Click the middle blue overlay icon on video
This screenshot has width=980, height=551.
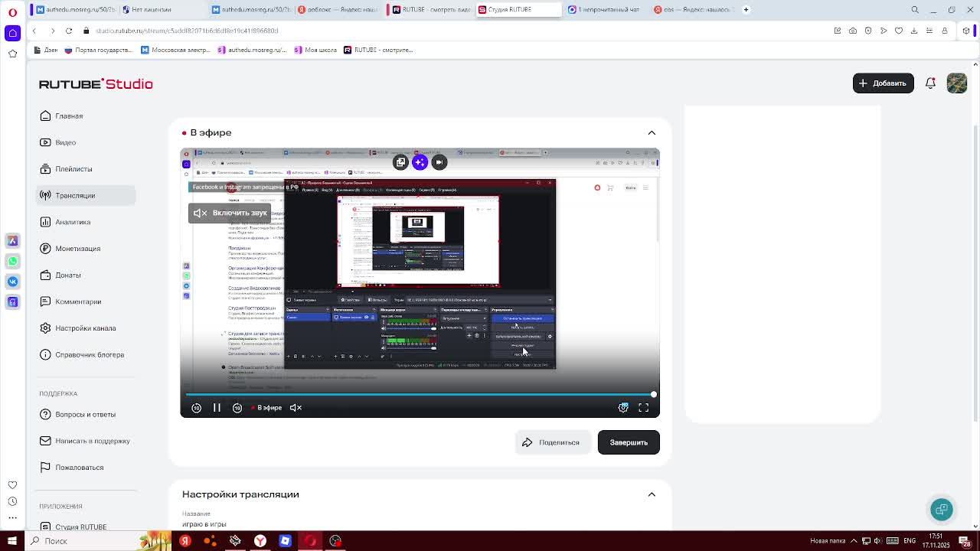[420, 162]
